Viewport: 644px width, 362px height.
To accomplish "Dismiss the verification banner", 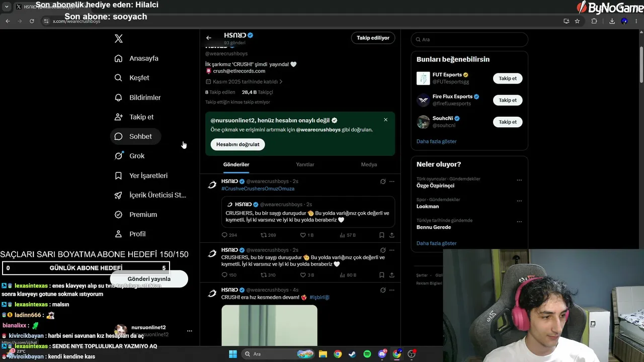I will click(385, 120).
